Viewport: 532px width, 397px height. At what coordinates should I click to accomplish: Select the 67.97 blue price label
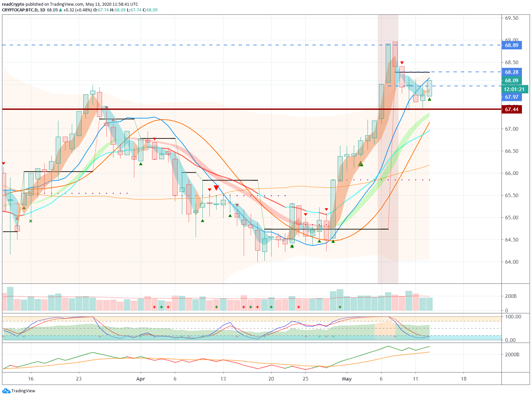click(x=512, y=97)
